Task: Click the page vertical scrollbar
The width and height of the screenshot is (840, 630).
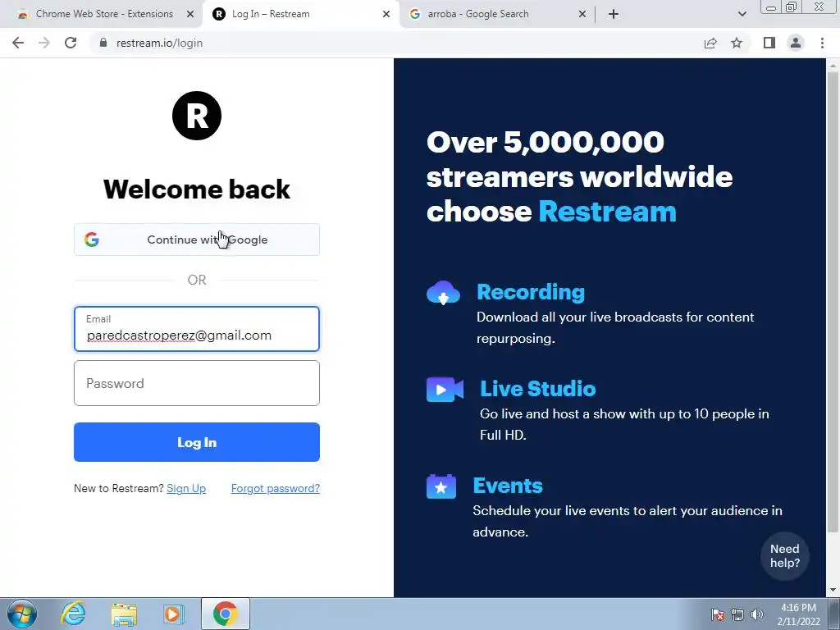Action: (x=833, y=302)
